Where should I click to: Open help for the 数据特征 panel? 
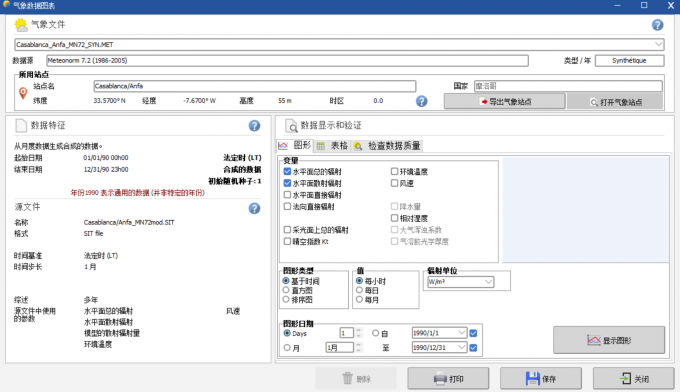(255, 126)
